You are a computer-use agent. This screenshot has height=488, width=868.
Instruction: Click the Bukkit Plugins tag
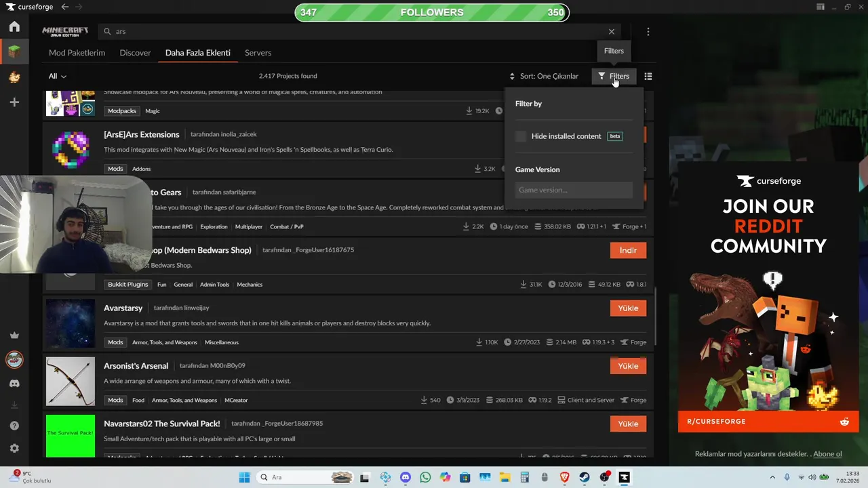pyautogui.click(x=128, y=285)
